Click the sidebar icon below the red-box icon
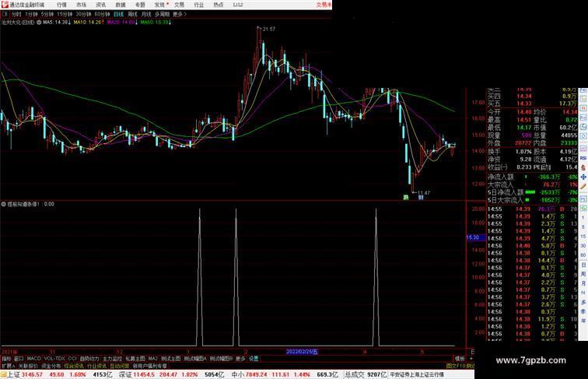The image size is (588, 379). (x=583, y=117)
